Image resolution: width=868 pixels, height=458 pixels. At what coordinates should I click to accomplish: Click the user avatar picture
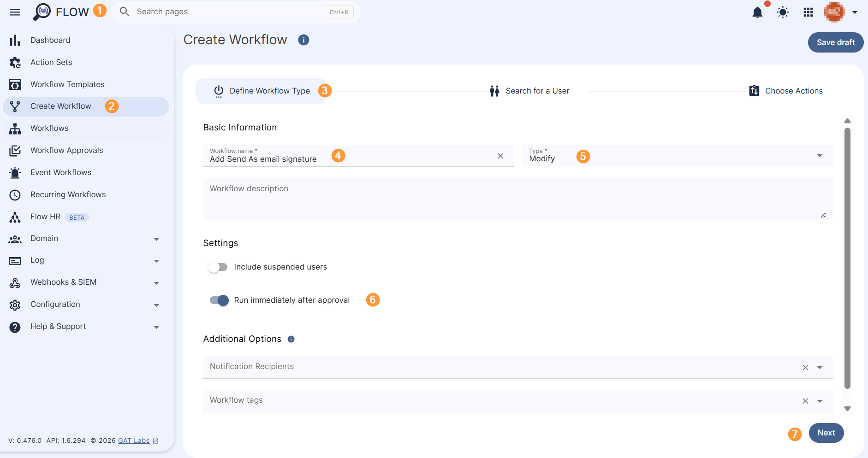(x=834, y=12)
